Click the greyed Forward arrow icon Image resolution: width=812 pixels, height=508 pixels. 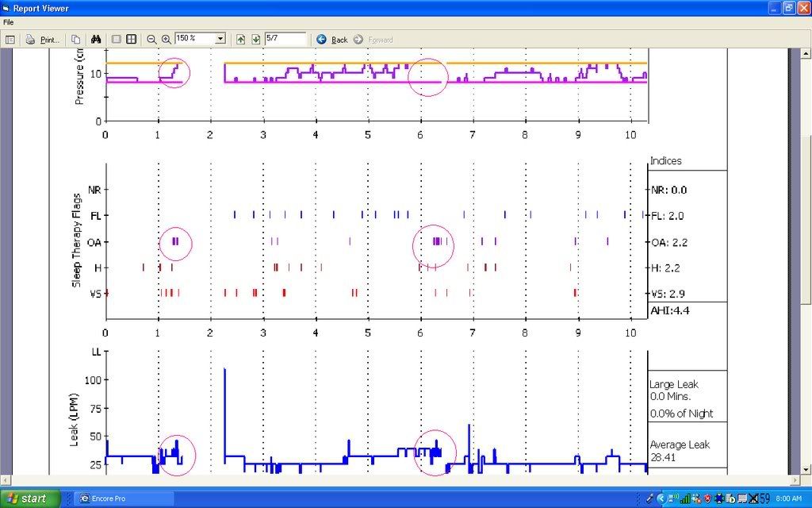pyautogui.click(x=358, y=40)
